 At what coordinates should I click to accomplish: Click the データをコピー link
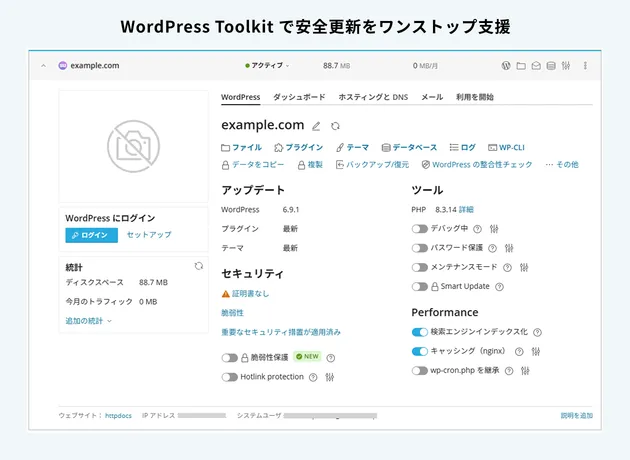(x=253, y=165)
